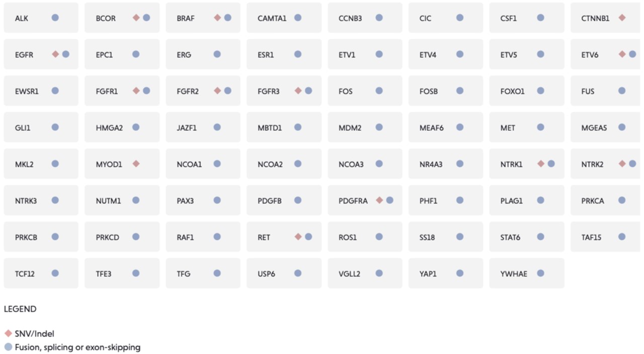Select the NTRK3 gene tile
The image size is (644, 354).
[41, 200]
